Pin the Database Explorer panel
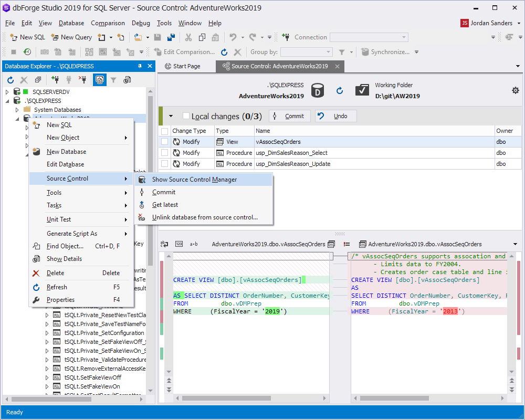525x420 pixels. pos(140,66)
